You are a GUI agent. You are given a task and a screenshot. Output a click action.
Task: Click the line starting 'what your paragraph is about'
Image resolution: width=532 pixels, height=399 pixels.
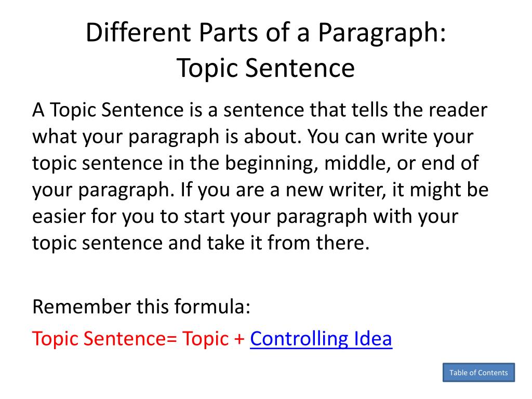tap(252, 137)
